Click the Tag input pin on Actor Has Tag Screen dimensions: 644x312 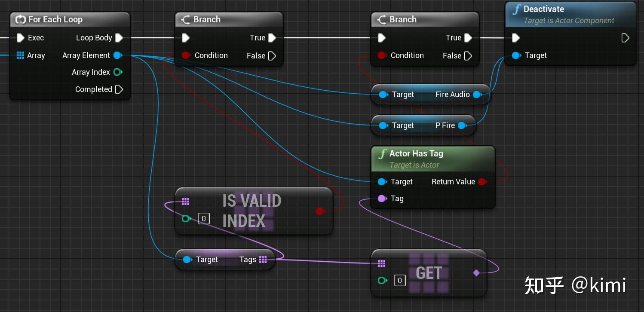[x=383, y=199]
